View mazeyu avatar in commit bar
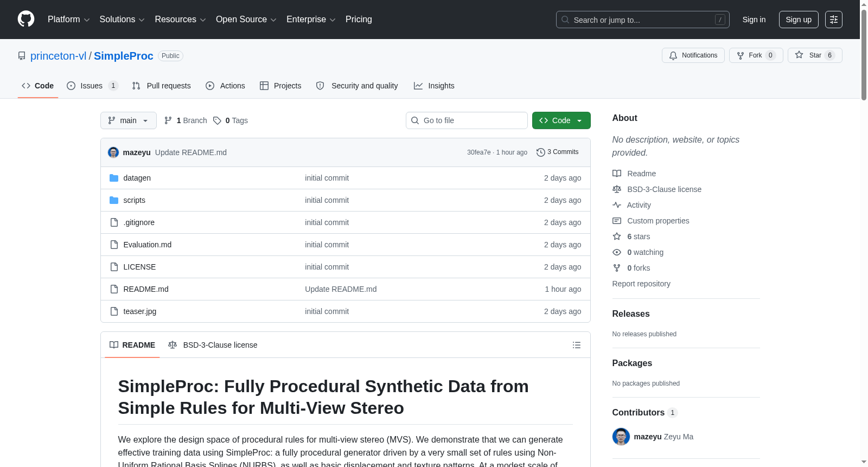The width and height of the screenshot is (868, 467). [x=113, y=152]
